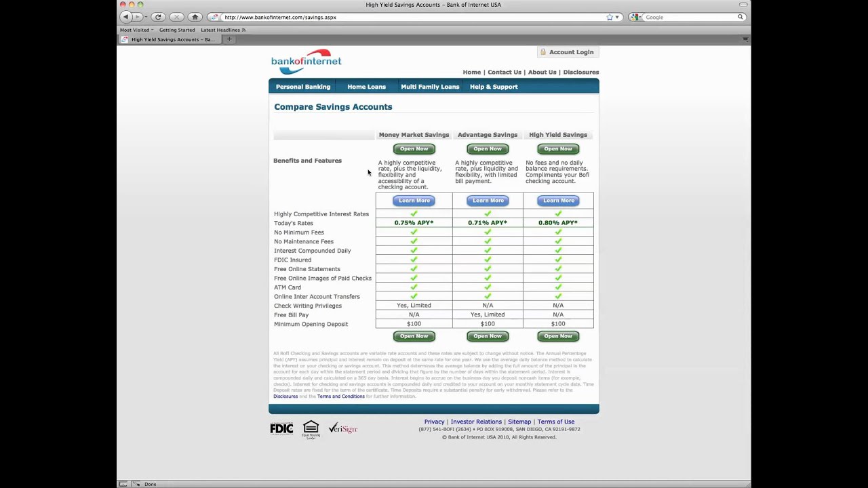Screen dimensions: 868x488
Task: Open a new tab with plus icon
Action: point(229,39)
